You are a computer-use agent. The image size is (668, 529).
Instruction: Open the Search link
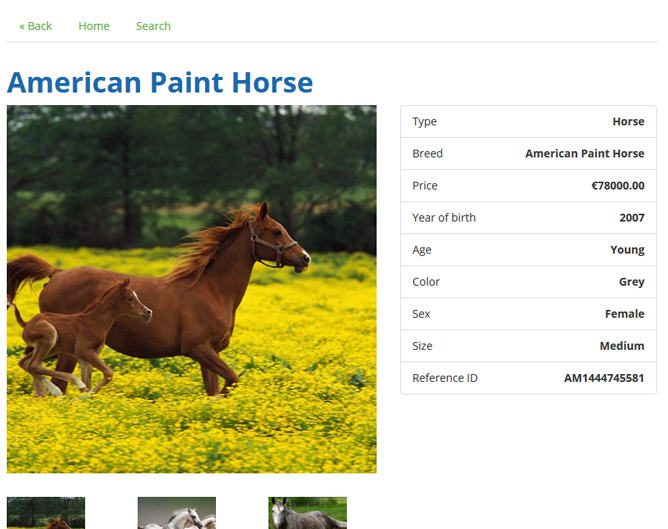point(153,26)
